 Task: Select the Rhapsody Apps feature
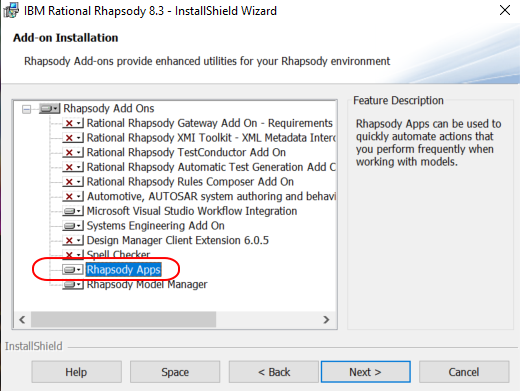(x=124, y=269)
